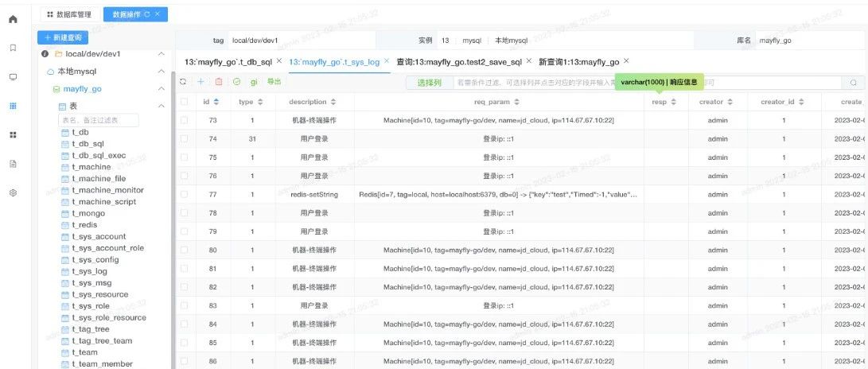The width and height of the screenshot is (868, 369).
Task: Check the row with id 84
Action: click(x=185, y=324)
